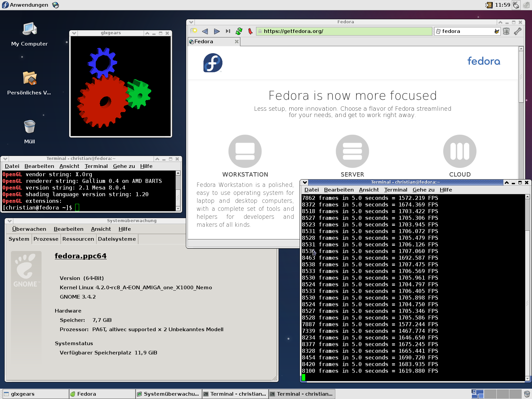Click the fast-forward skip icon in browser
The height and width of the screenshot is (399, 532).
(x=228, y=31)
